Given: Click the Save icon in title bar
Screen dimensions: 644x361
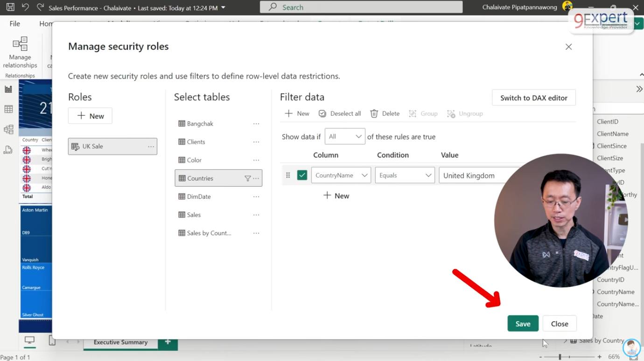Looking at the screenshot, I should click(x=10, y=7).
